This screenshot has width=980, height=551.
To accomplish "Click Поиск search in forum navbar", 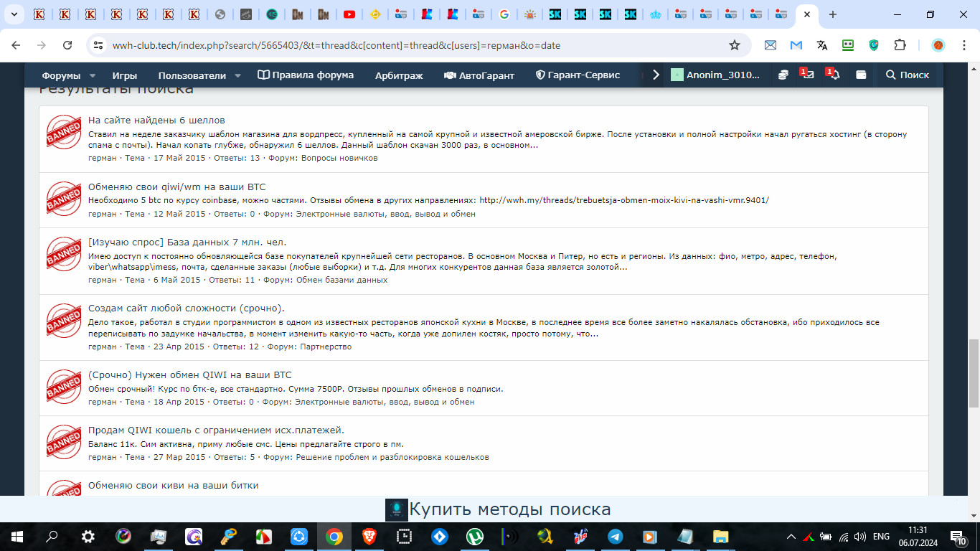I will click(x=908, y=75).
